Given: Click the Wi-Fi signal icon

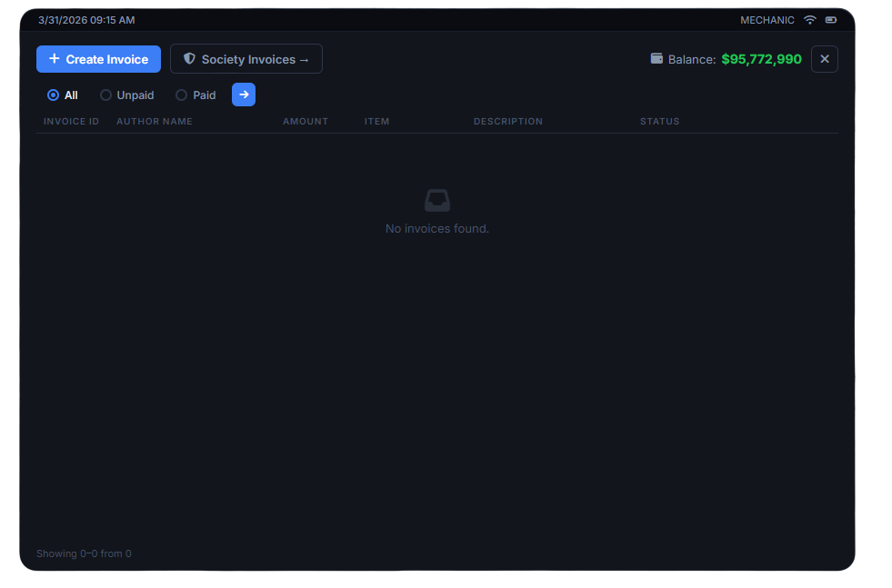Looking at the screenshot, I should point(809,20).
